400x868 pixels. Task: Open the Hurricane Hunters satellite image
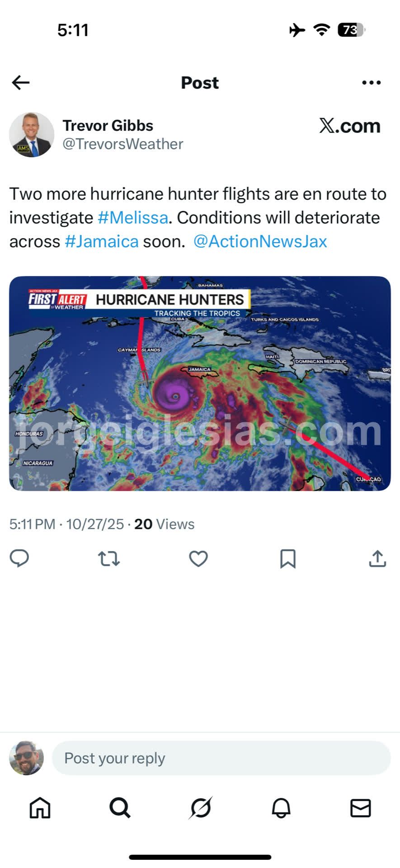pyautogui.click(x=200, y=383)
